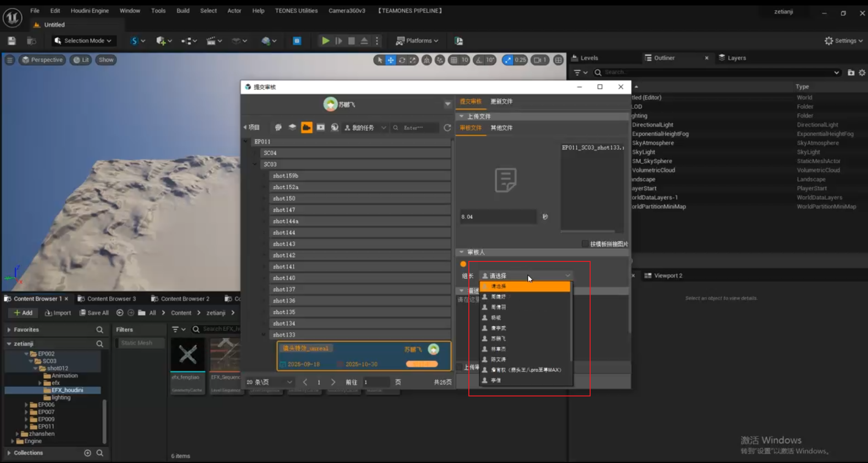The height and width of the screenshot is (463, 868).
Task: Click the video player icon in dialog toolbar
Action: coord(320,128)
